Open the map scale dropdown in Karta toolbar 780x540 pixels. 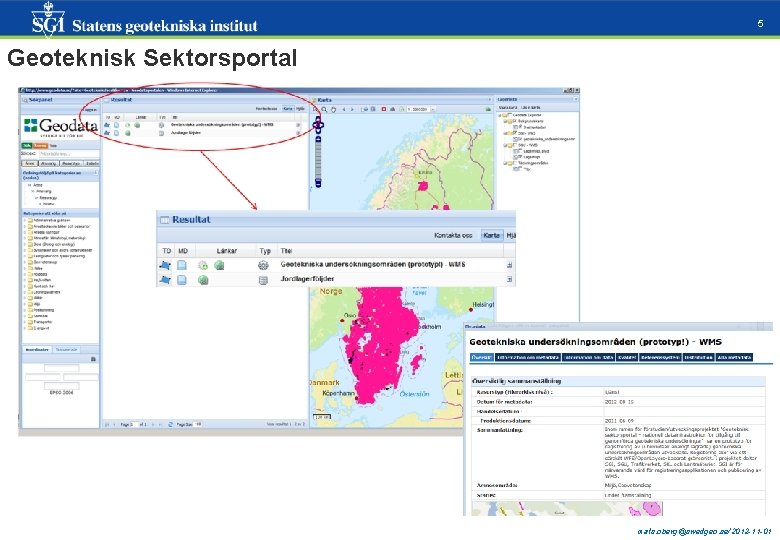point(433,109)
